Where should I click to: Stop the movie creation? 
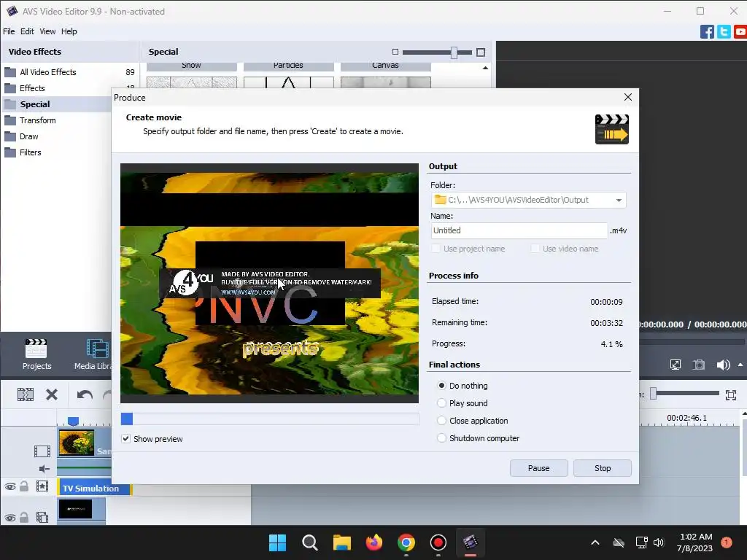pos(603,468)
